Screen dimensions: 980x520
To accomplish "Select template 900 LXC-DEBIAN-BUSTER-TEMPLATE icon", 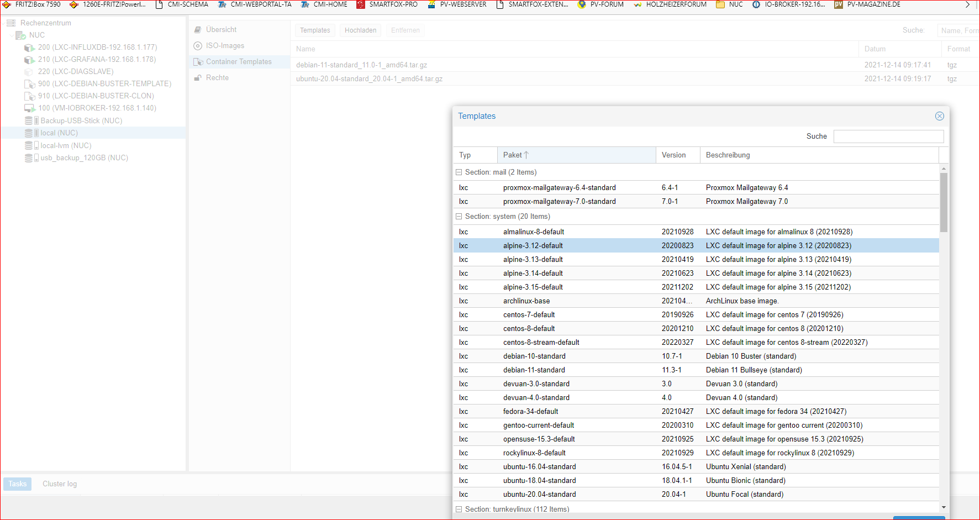I will click(x=29, y=84).
